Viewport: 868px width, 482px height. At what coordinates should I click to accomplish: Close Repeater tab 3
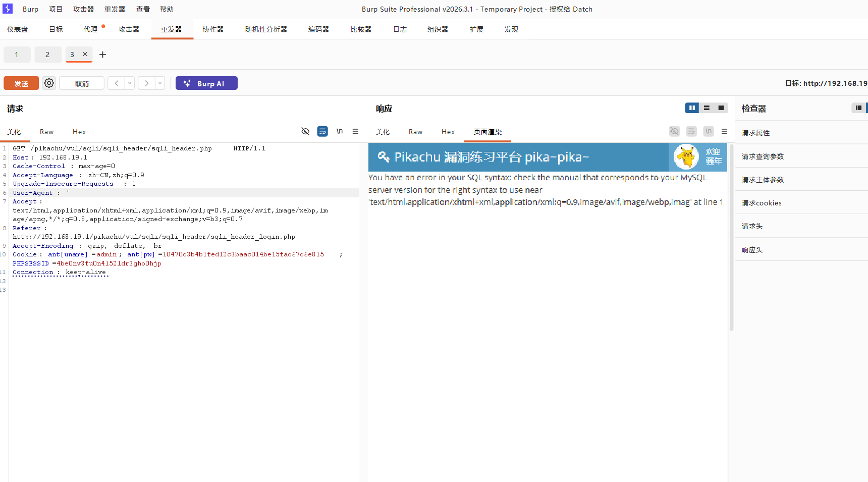point(85,54)
